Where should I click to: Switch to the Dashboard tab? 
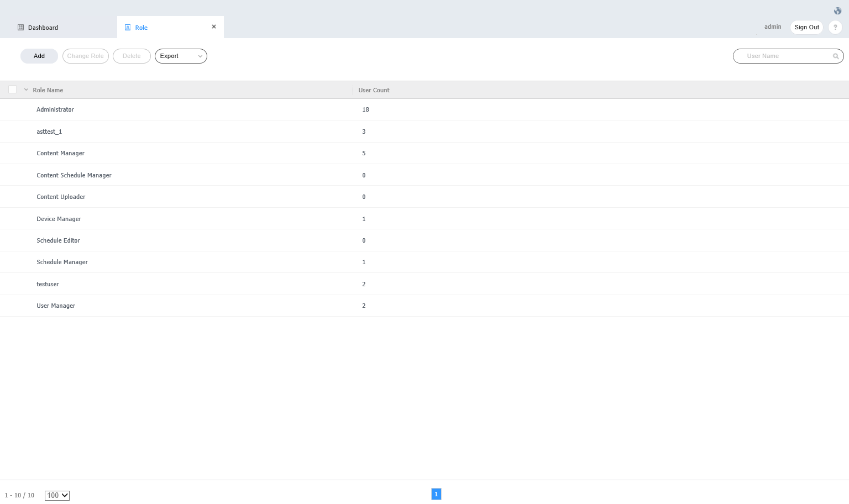[x=43, y=27]
